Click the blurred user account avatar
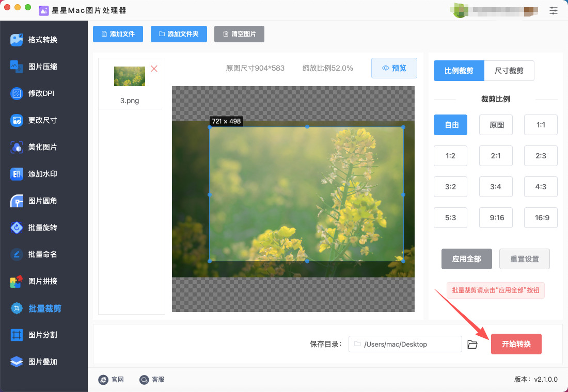 460,10
